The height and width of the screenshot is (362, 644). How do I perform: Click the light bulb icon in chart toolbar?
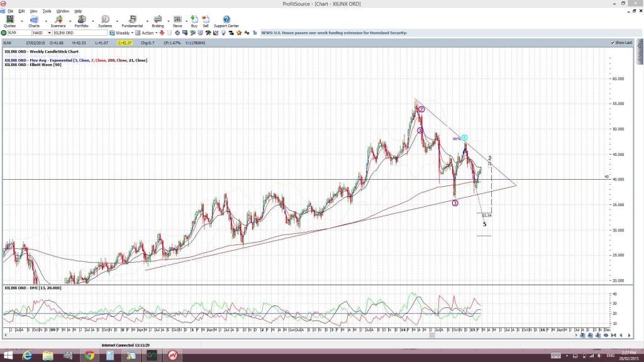223,33
